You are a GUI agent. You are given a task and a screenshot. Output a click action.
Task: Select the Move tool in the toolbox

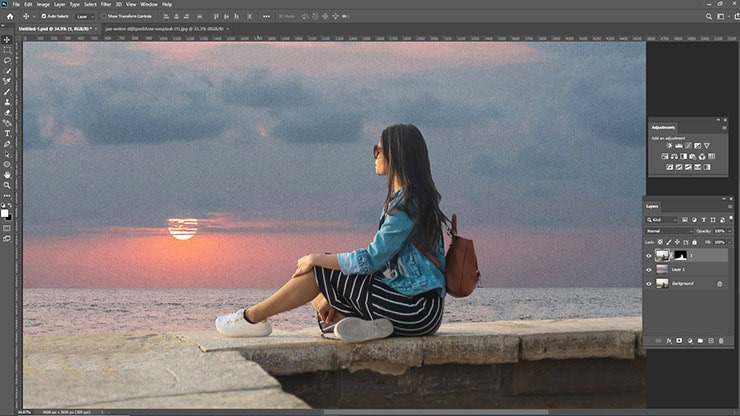coord(7,40)
